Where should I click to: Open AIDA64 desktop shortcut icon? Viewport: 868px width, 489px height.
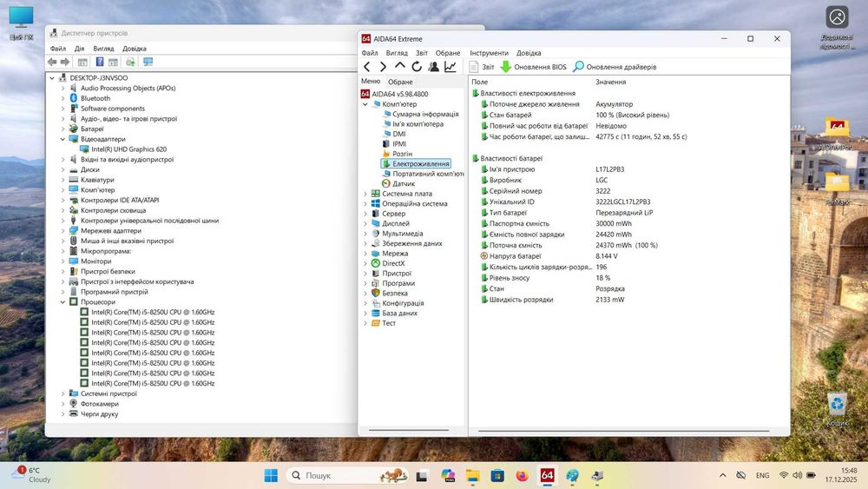pyautogui.click(x=837, y=134)
